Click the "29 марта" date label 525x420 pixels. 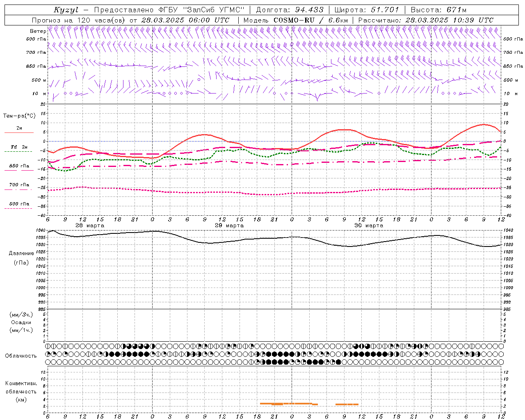pos(229,226)
